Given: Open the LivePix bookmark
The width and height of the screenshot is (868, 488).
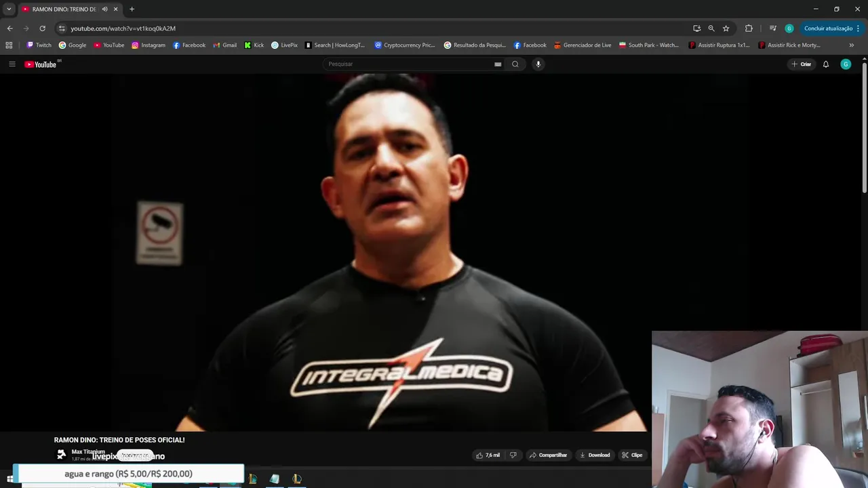Looking at the screenshot, I should click(x=284, y=45).
